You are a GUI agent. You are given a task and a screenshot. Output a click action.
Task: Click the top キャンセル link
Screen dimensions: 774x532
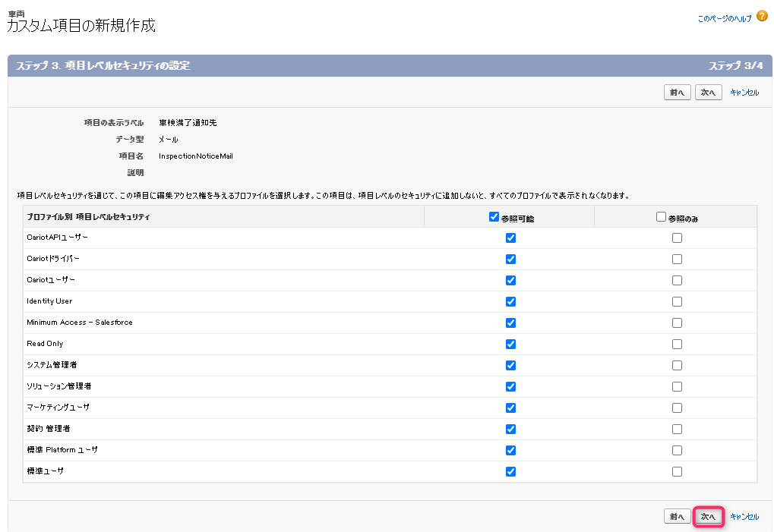744,92
